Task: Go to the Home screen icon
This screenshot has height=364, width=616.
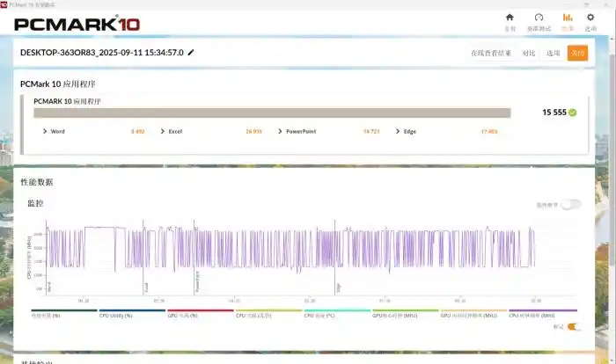Action: (510, 18)
